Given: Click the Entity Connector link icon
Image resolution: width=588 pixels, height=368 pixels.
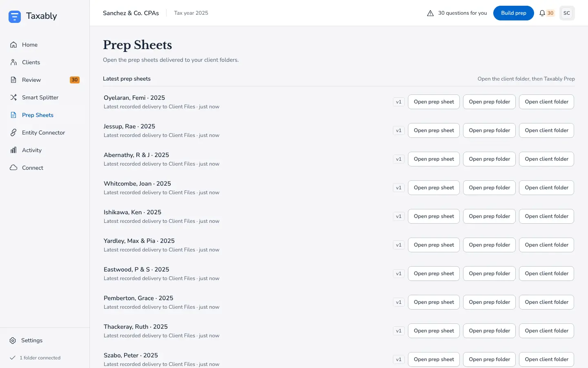Looking at the screenshot, I should tap(13, 132).
